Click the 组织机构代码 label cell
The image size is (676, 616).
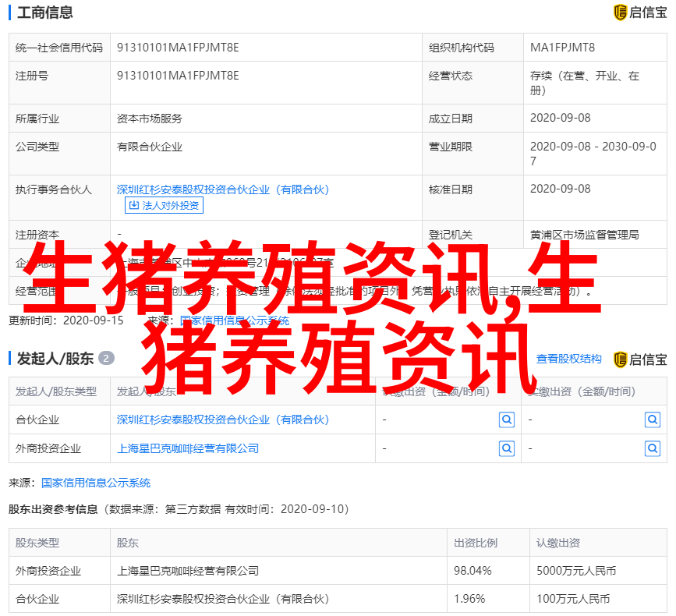(473, 48)
